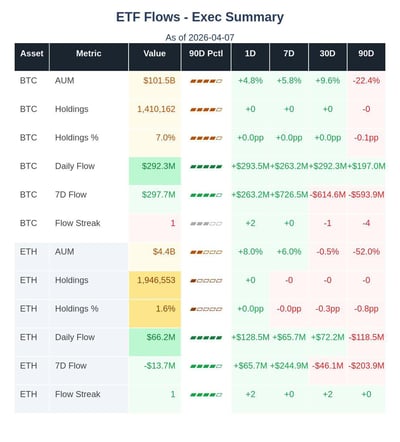This screenshot has height=442, width=400.
Task: Click BTC Flow Streak 90D value -4
Action: [x=366, y=223]
